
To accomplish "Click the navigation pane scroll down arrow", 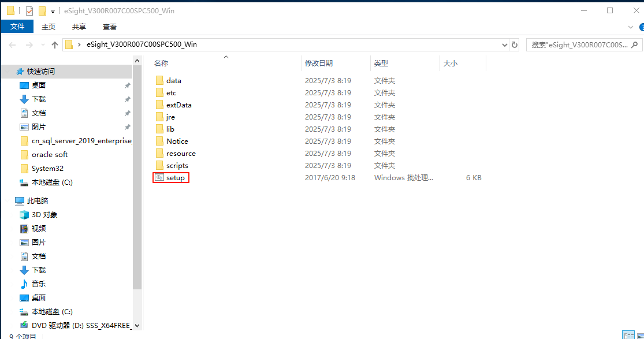I will pyautogui.click(x=137, y=326).
